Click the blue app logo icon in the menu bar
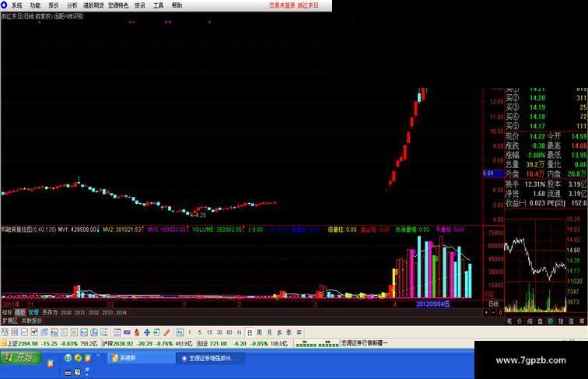Screen dimensions: 588x379 coord(4,5)
